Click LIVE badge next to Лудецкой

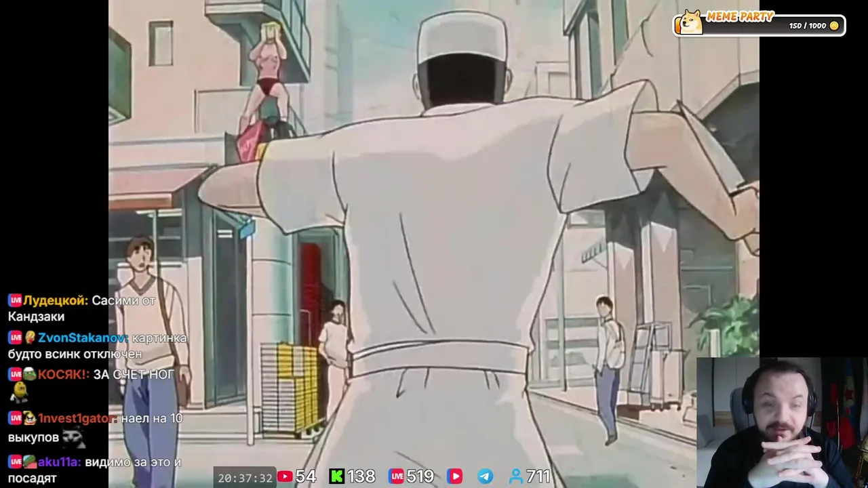point(15,300)
